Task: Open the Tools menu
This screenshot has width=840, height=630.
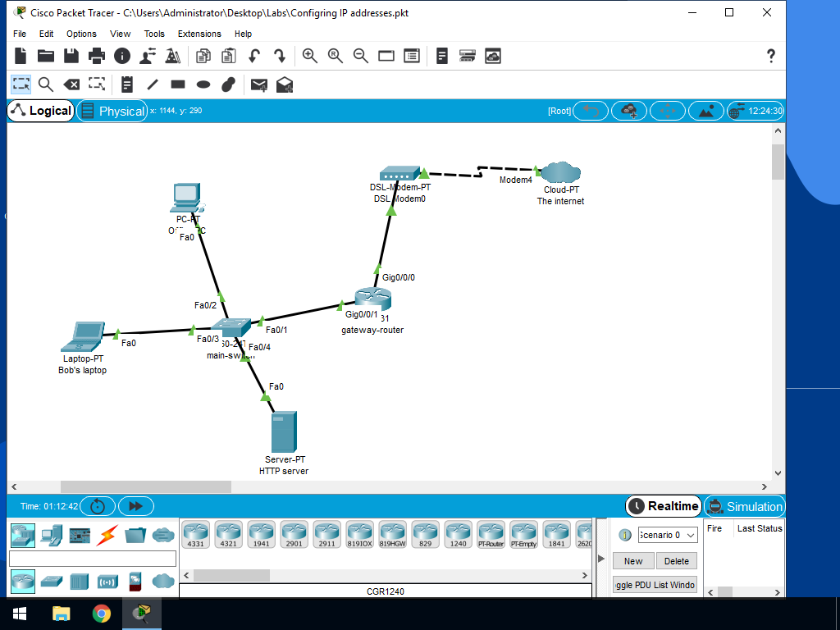Action: click(154, 34)
